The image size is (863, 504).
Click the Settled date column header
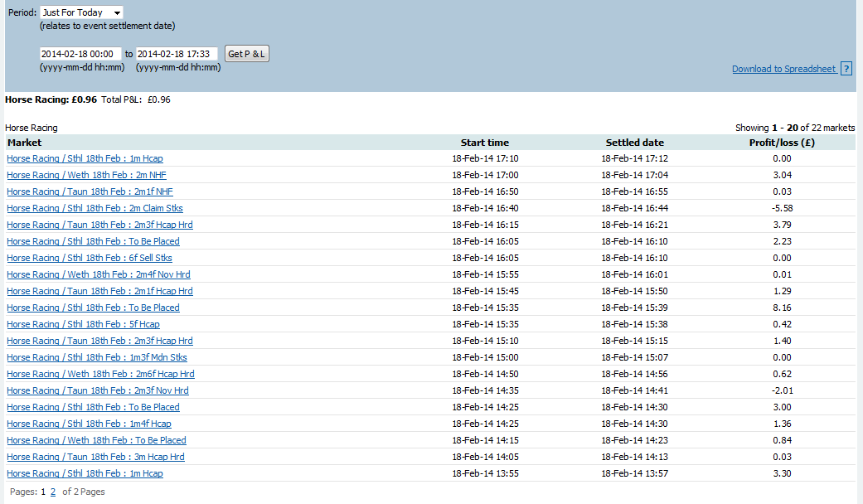[634, 143]
